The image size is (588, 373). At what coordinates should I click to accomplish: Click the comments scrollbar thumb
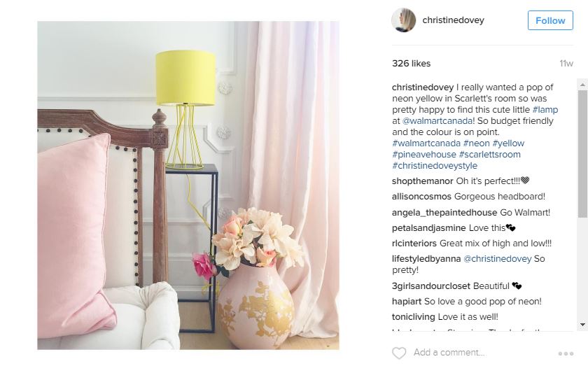point(582,153)
